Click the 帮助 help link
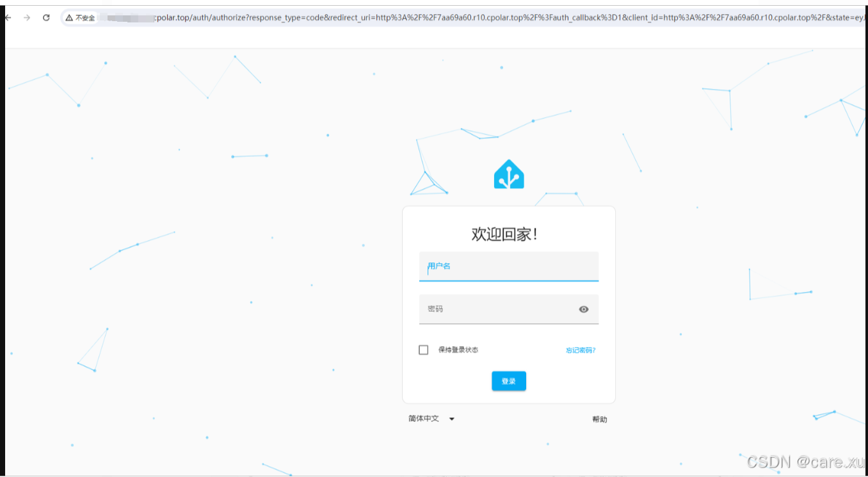Screen dimensions: 868x477 click(x=600, y=419)
